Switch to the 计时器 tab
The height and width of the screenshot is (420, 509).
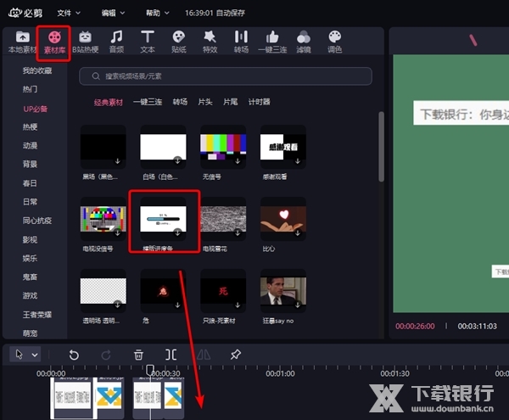259,102
